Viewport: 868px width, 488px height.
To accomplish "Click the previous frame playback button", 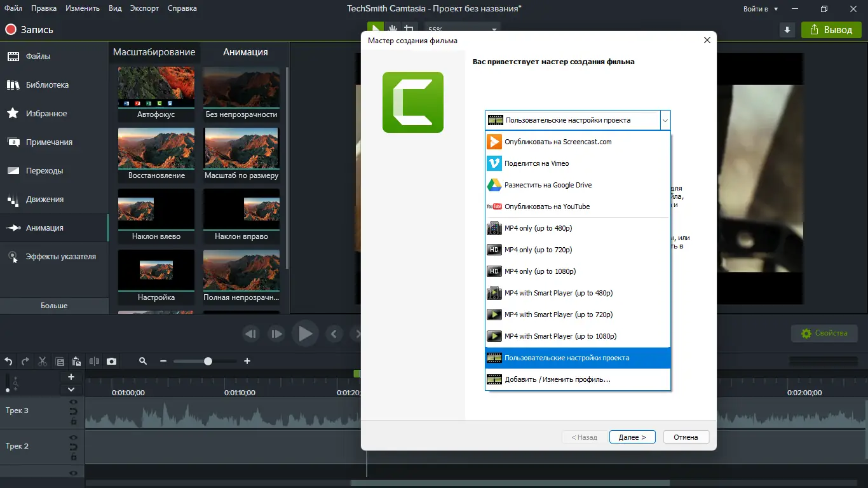I will 251,334.
